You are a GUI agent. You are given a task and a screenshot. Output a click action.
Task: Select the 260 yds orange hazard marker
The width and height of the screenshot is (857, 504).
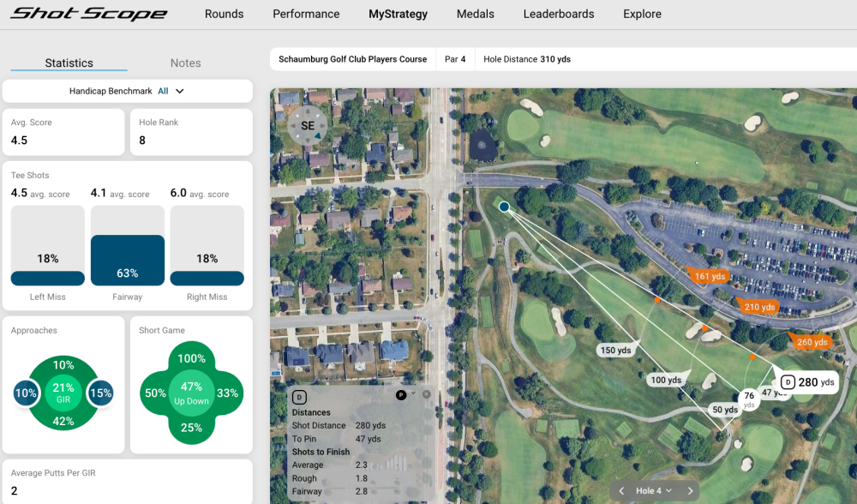810,342
